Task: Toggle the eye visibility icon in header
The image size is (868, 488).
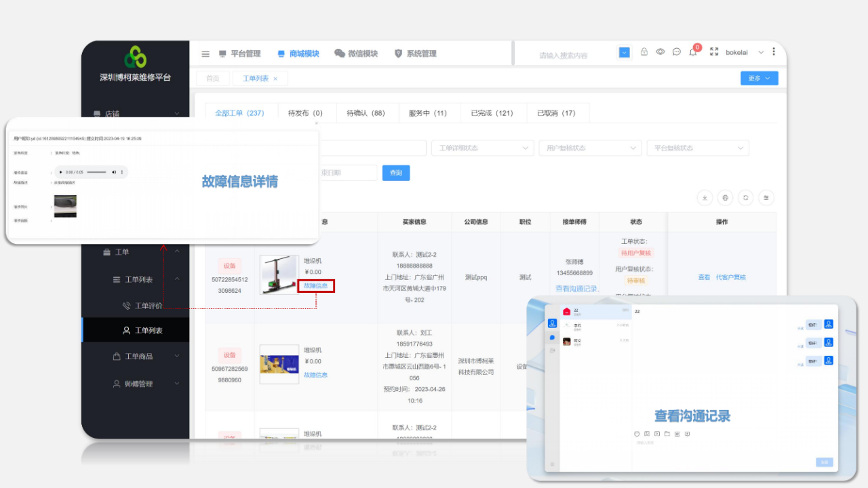Action: (x=660, y=52)
